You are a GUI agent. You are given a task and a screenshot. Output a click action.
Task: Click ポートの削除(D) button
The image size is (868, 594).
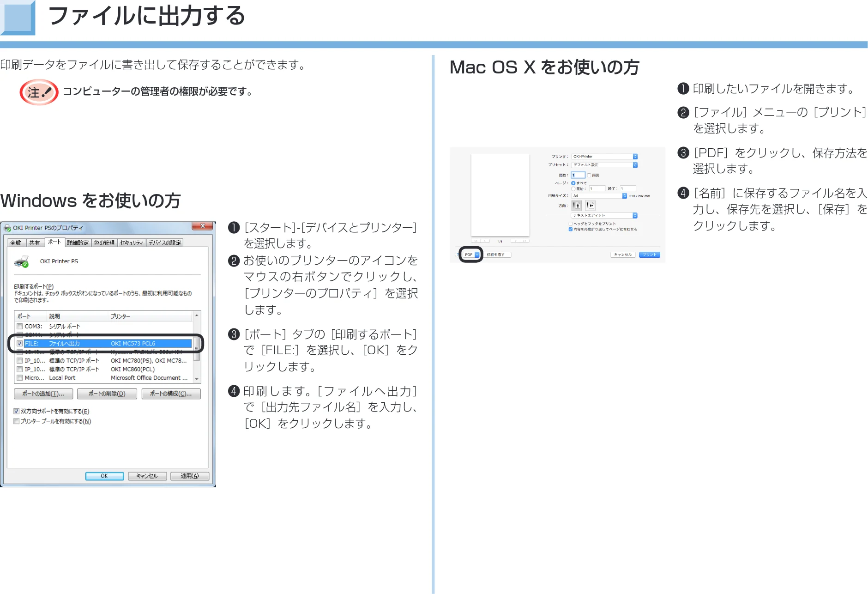click(x=107, y=394)
